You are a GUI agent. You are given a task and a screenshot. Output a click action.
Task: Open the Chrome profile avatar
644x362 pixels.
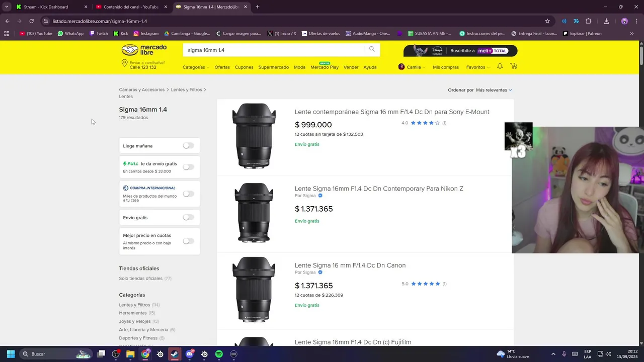tap(624, 21)
